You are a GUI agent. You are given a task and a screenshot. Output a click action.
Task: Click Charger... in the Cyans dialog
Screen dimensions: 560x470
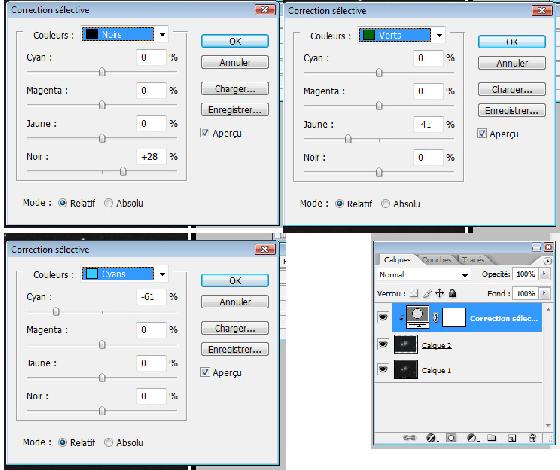[x=235, y=328]
